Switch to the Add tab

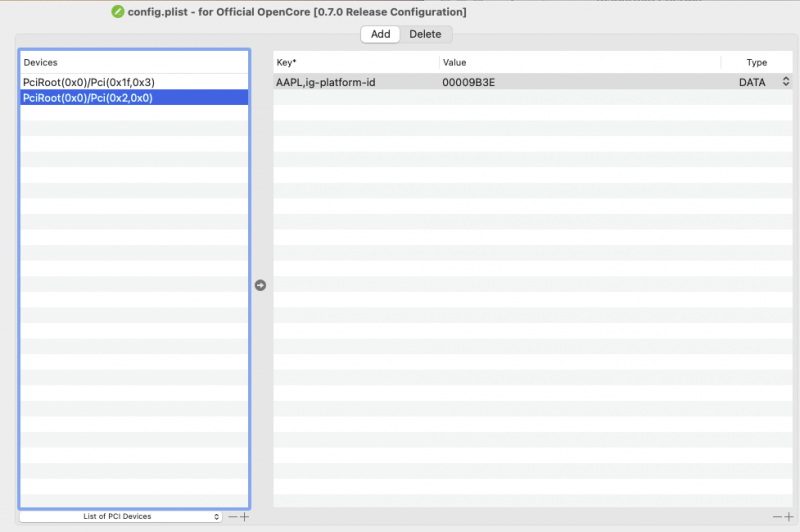[380, 34]
